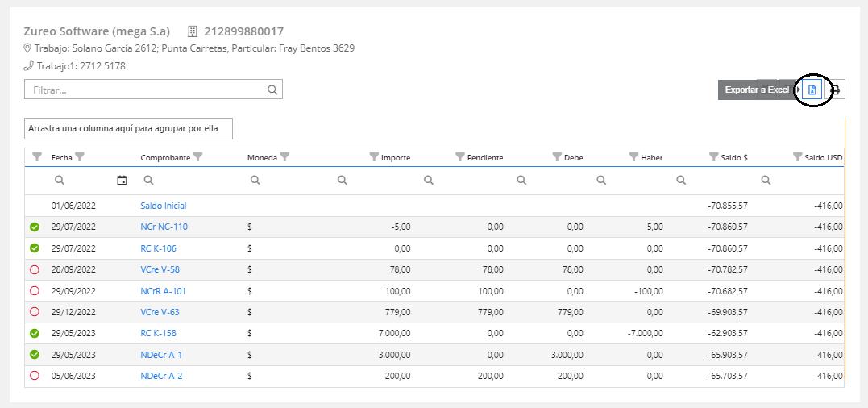Sort by the Saldo USD column header
The width and height of the screenshot is (868, 408).
[824, 158]
